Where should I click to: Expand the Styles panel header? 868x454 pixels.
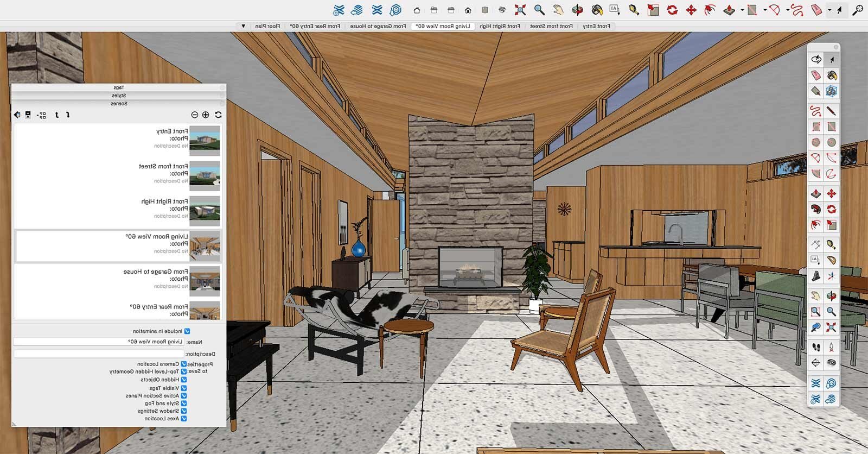(x=119, y=96)
